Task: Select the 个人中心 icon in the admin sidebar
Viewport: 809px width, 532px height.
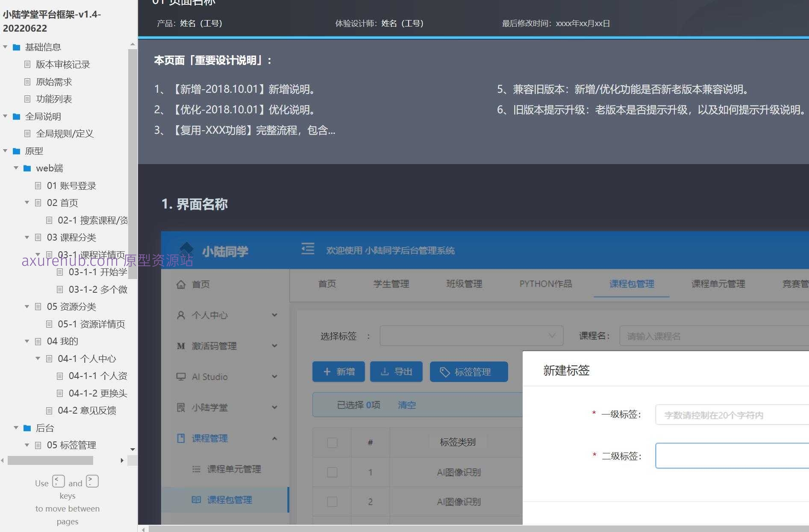Action: point(180,315)
